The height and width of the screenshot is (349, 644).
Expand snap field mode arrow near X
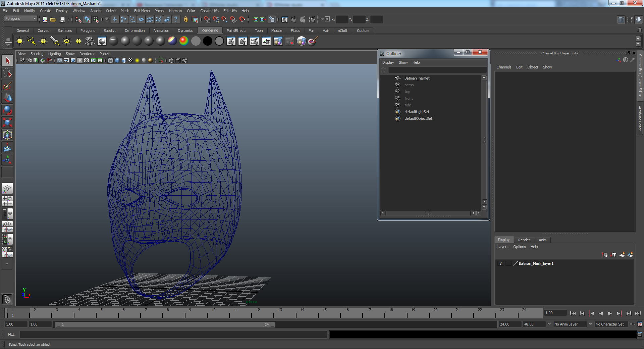click(322, 19)
